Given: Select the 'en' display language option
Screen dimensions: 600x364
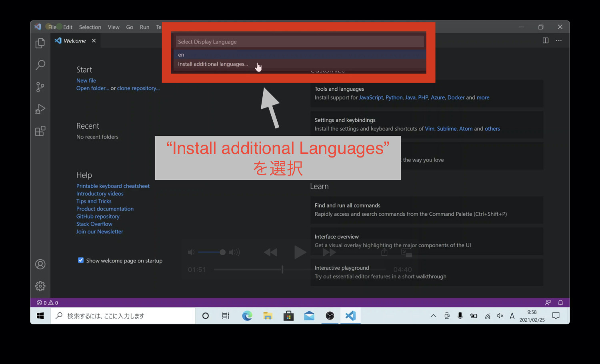Looking at the screenshot, I should tap(300, 54).
